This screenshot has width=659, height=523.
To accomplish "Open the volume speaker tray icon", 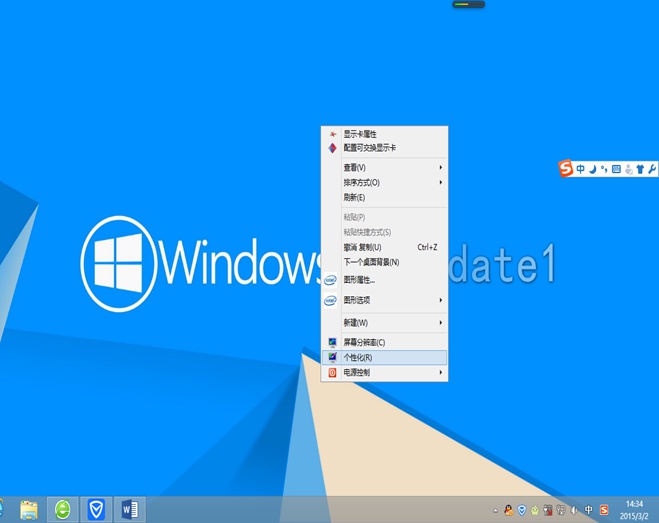I will [x=574, y=510].
